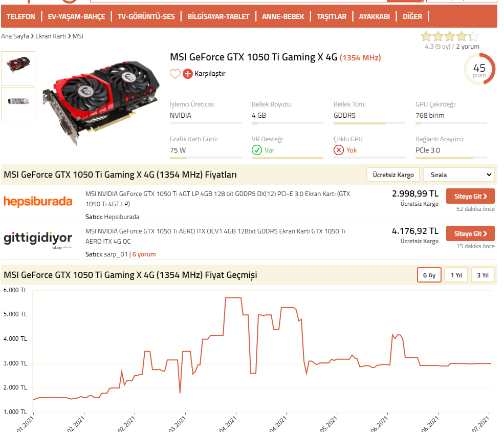Click the 2.998,99 TL price
Viewport: 504px width, 432px height.
pos(415,193)
